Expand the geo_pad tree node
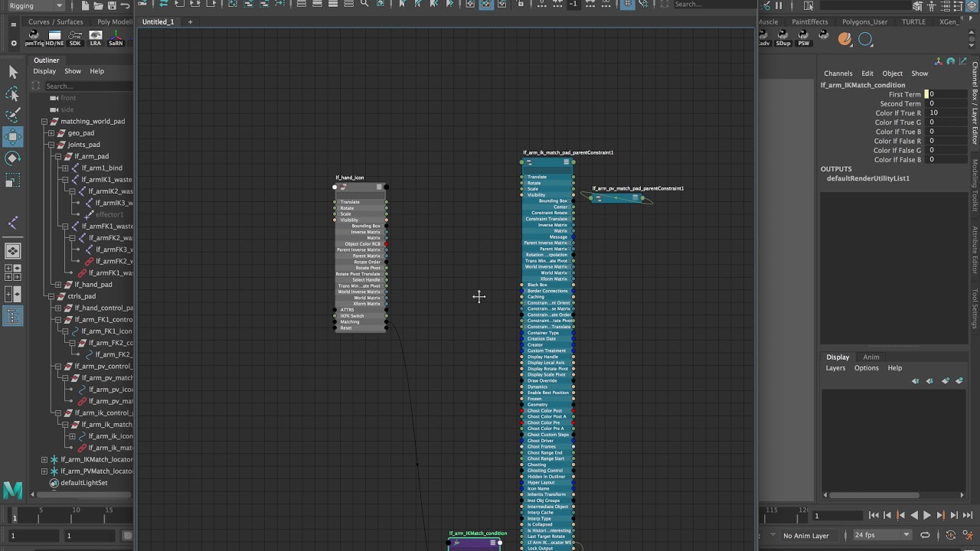 pyautogui.click(x=51, y=133)
